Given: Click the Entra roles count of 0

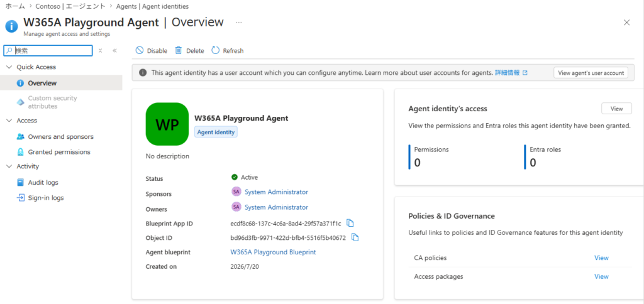Looking at the screenshot, I should [x=533, y=163].
